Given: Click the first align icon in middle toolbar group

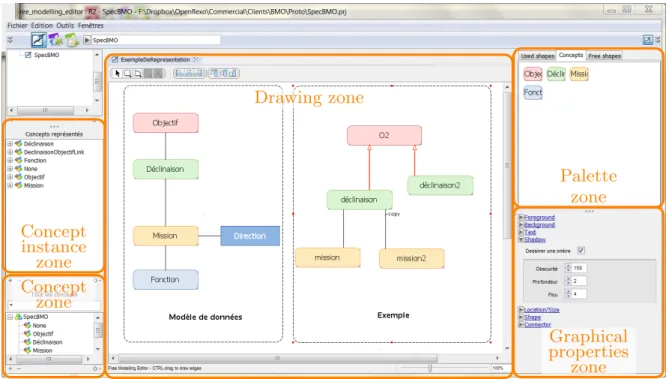Looking at the screenshot, I should [180, 73].
